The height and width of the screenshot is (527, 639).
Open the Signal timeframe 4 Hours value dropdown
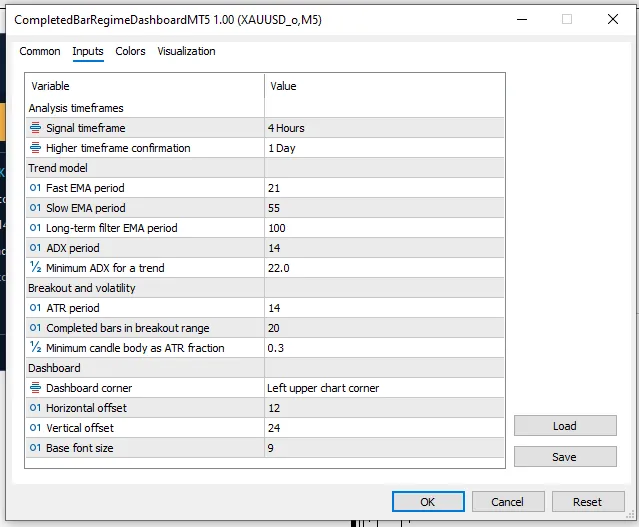pos(384,128)
